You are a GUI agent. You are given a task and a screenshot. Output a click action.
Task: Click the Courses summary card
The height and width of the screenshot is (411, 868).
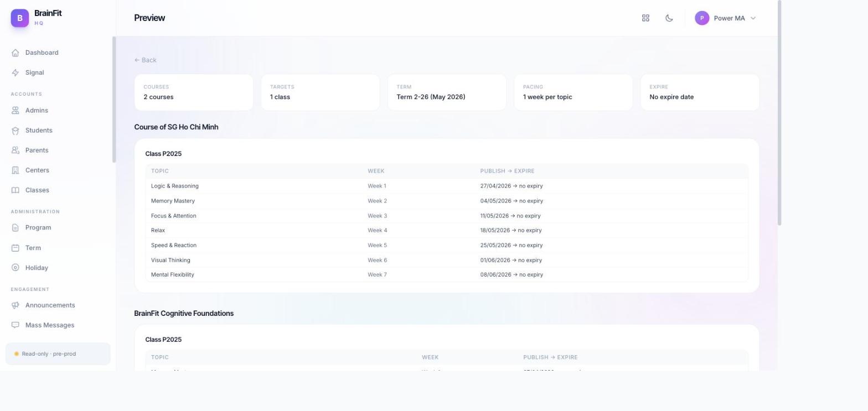coord(194,92)
